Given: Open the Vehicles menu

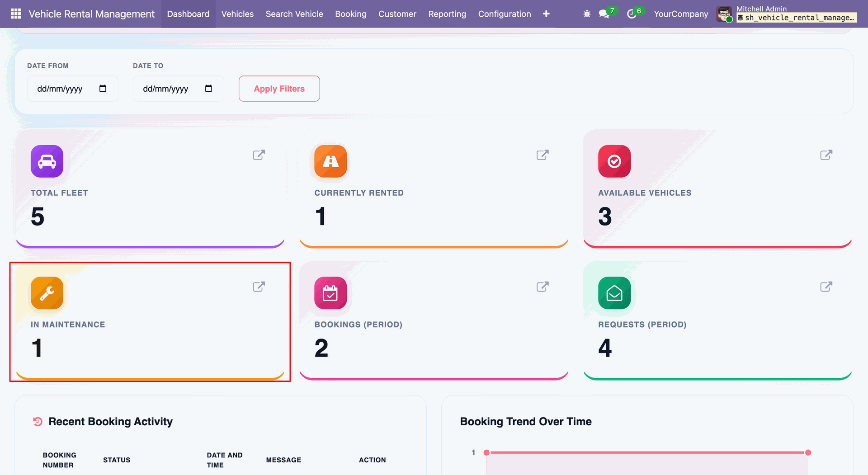Looking at the screenshot, I should click(237, 14).
